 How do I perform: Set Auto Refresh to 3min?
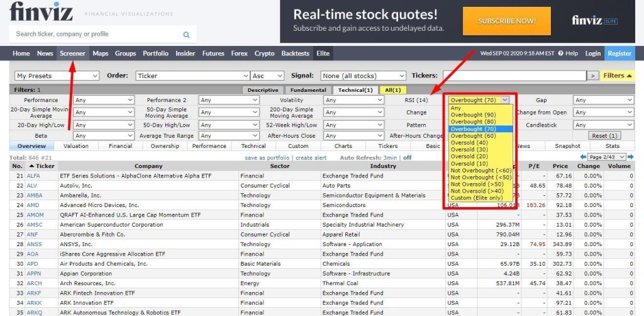(390, 157)
